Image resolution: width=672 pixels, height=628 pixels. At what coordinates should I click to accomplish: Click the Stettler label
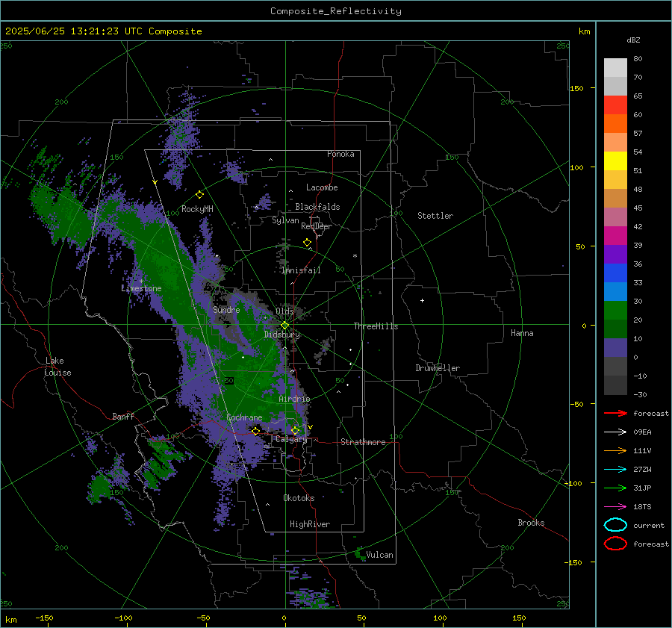pyautogui.click(x=435, y=216)
